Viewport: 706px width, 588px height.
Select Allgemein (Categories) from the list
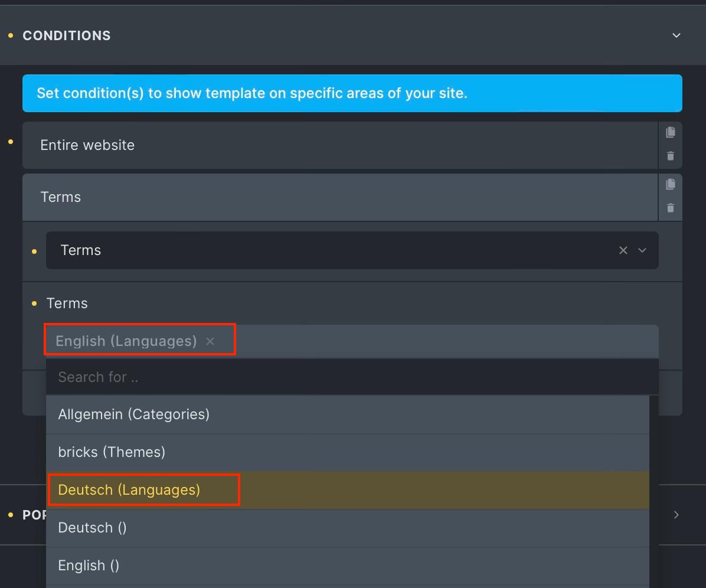pos(134,414)
